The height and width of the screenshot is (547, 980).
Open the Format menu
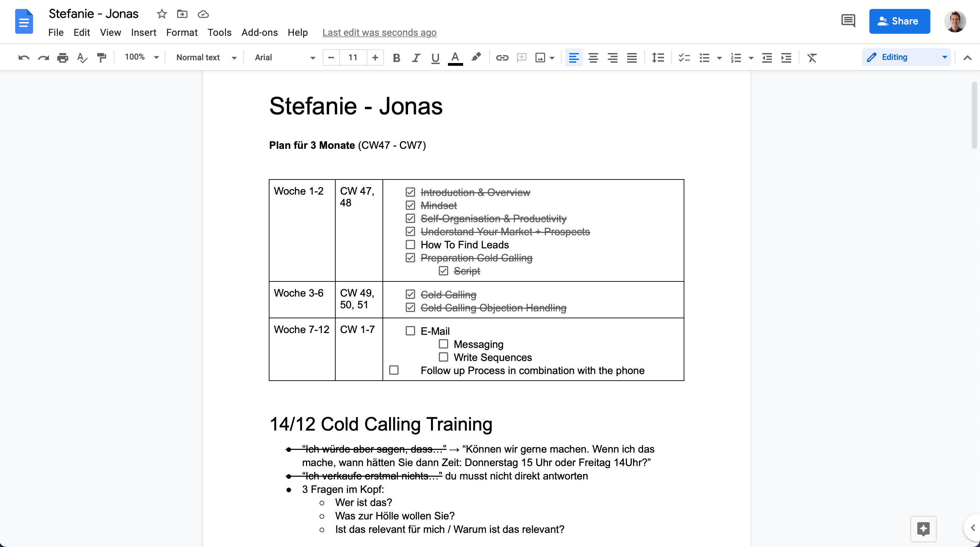click(x=182, y=32)
